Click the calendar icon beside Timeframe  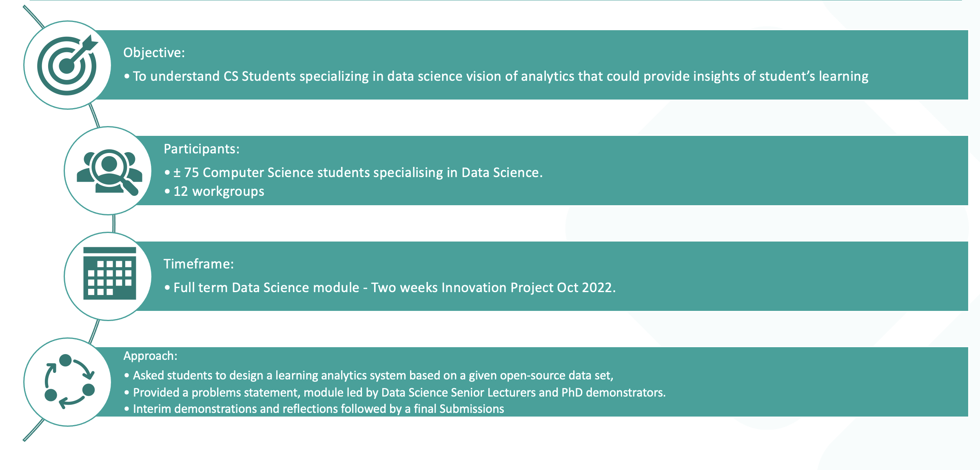tap(109, 273)
